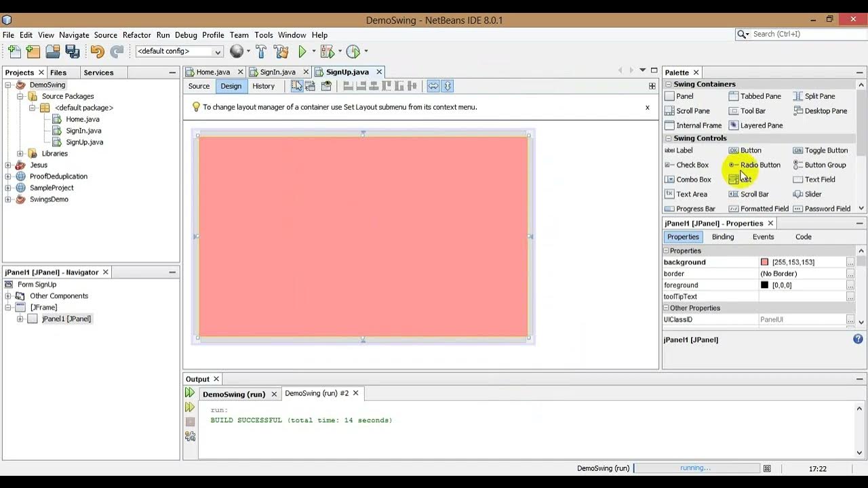Click the split editor icon right of design toolbar
This screenshot has width=868, height=488.
(652, 86)
